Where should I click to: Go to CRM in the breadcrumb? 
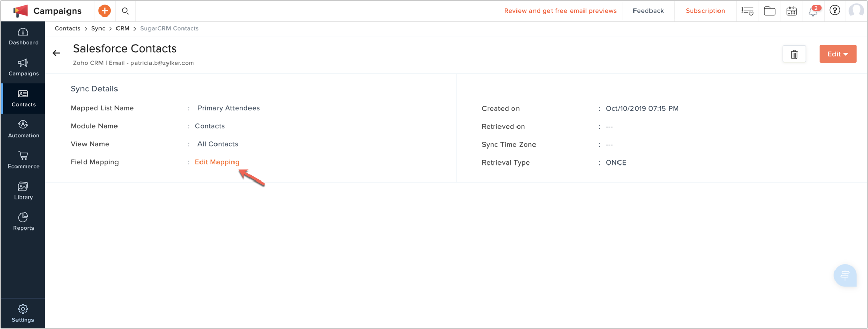click(x=123, y=28)
